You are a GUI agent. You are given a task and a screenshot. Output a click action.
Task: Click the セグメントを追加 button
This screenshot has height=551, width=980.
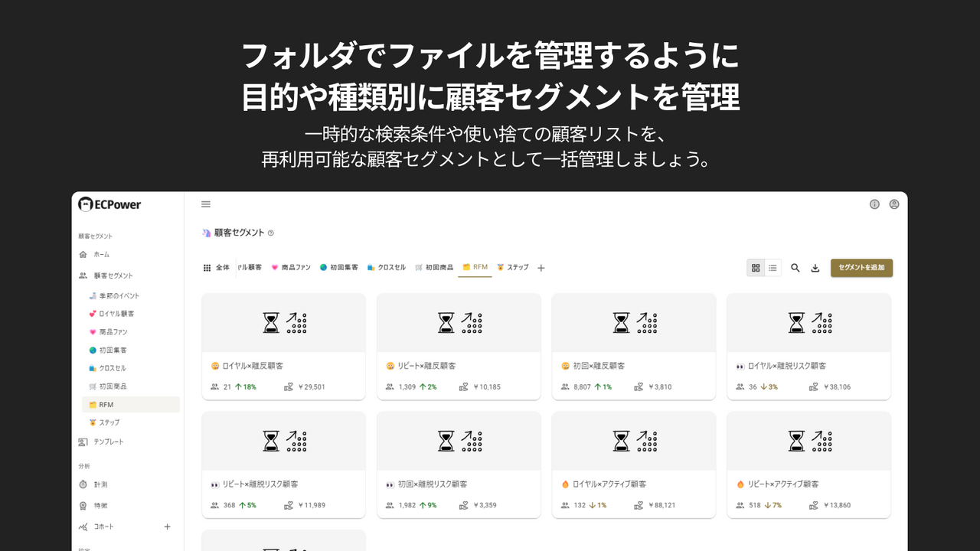click(x=861, y=268)
